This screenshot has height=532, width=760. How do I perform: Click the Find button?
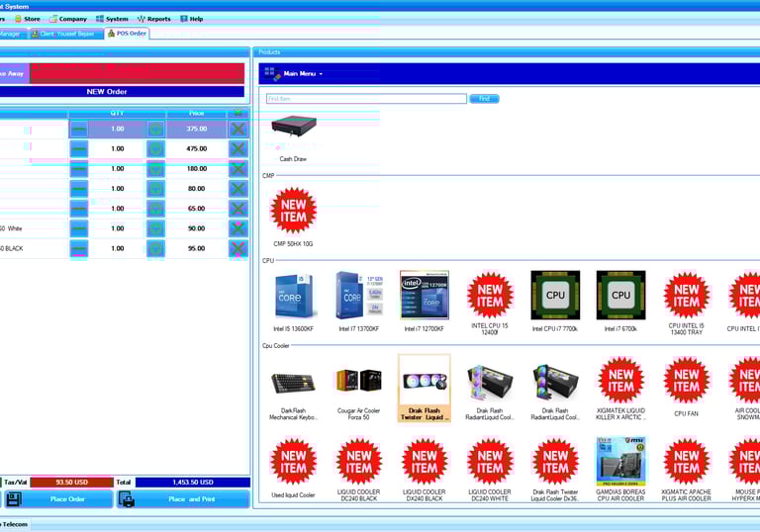[484, 99]
